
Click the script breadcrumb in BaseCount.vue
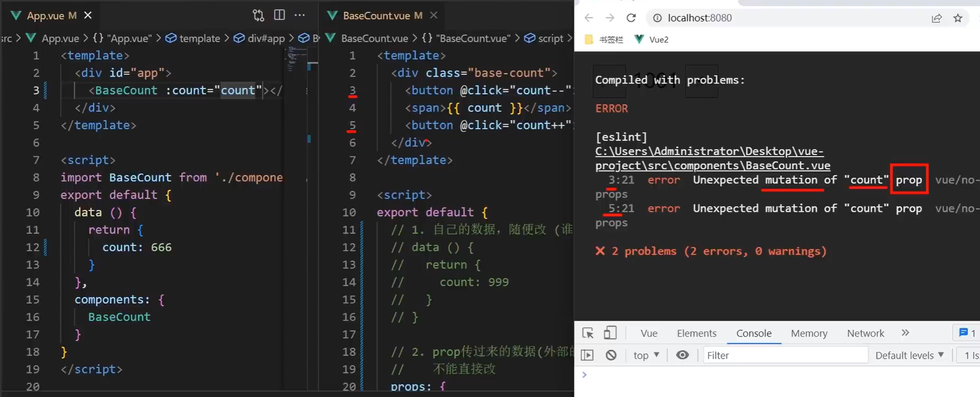[544, 38]
